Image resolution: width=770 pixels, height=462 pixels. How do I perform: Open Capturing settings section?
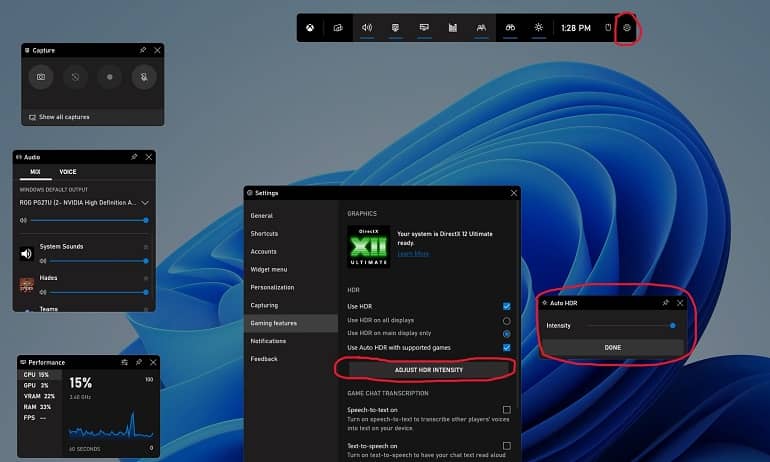coord(291,305)
